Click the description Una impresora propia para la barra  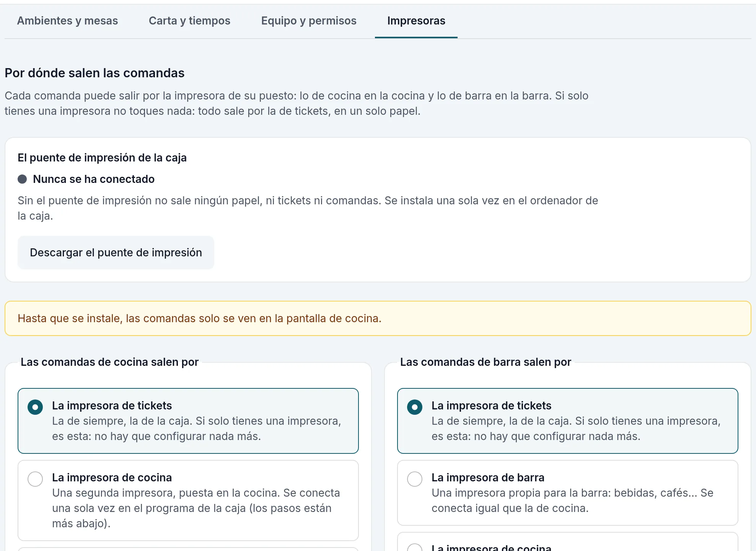tap(572, 500)
